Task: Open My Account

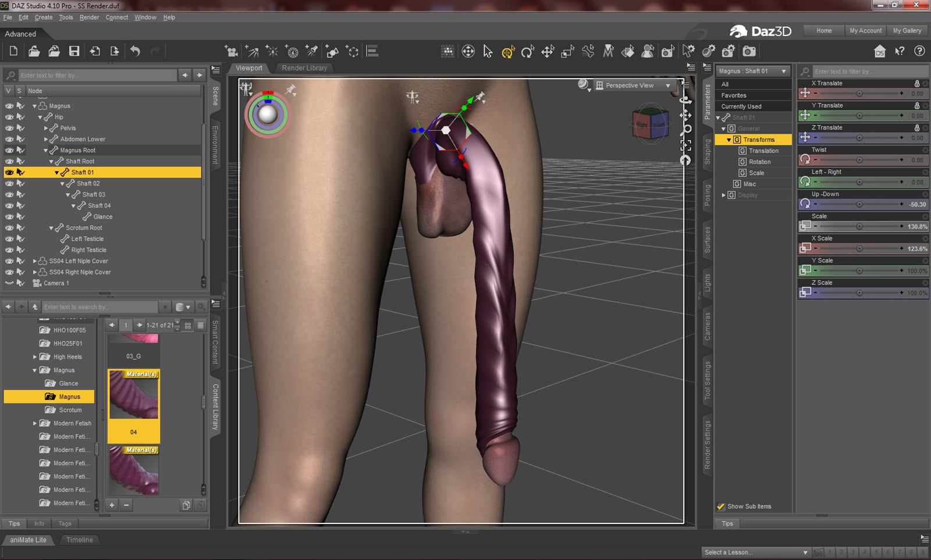Action: point(866,31)
